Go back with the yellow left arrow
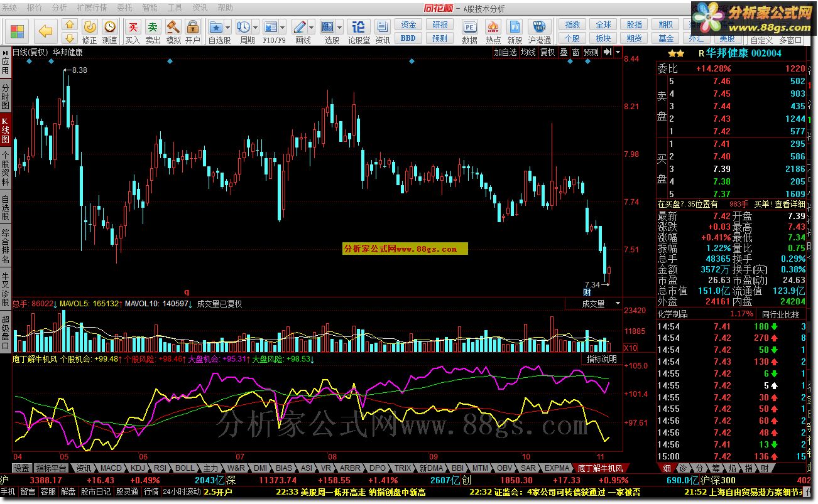This screenshot has height=504, width=818. [x=45, y=31]
